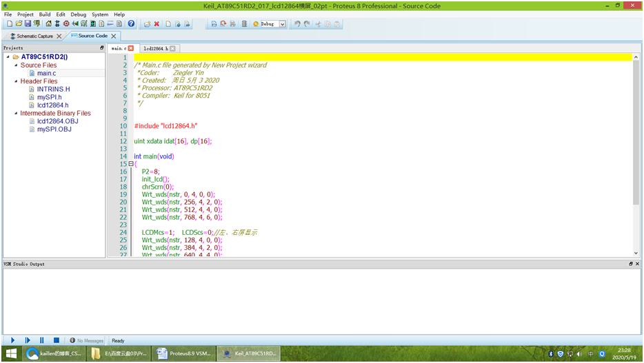
Task: Click the code editor scroll down arrow
Action: 636,253
